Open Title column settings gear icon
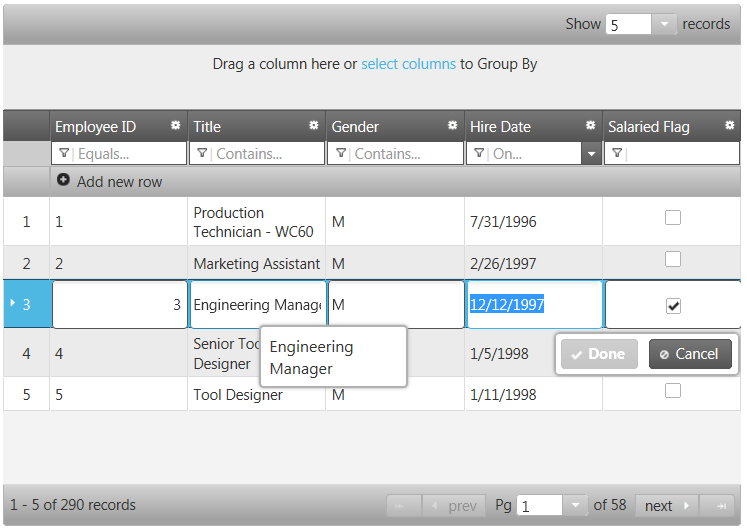The image size is (747, 528). click(313, 126)
